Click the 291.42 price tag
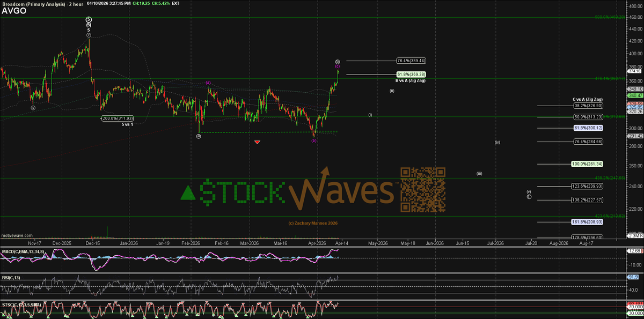Screen dimensions: 644x319 tap(634, 136)
